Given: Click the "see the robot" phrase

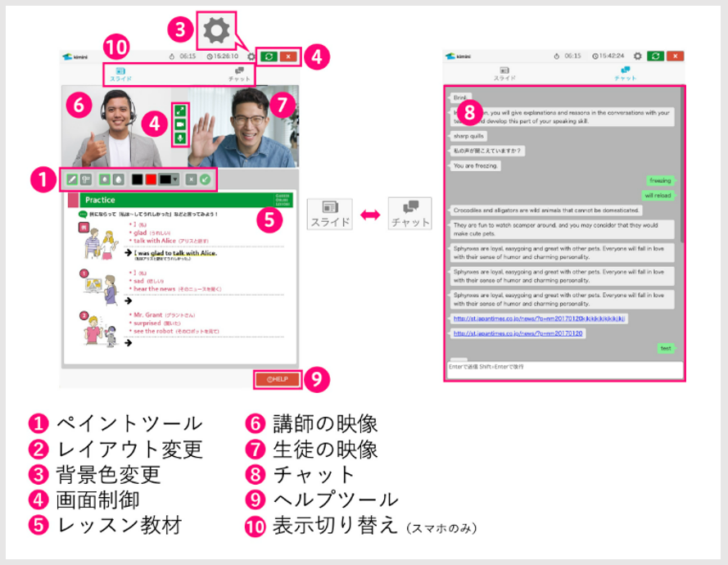Looking at the screenshot, I should [x=153, y=331].
